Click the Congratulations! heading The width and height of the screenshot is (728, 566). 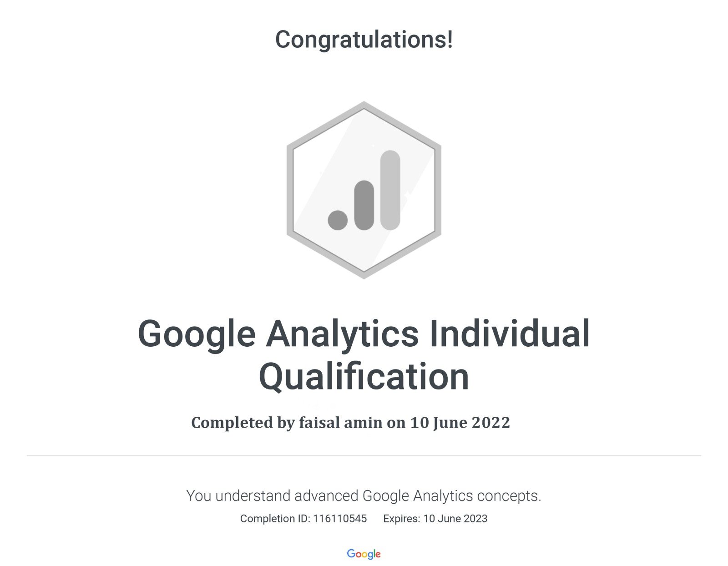[364, 39]
